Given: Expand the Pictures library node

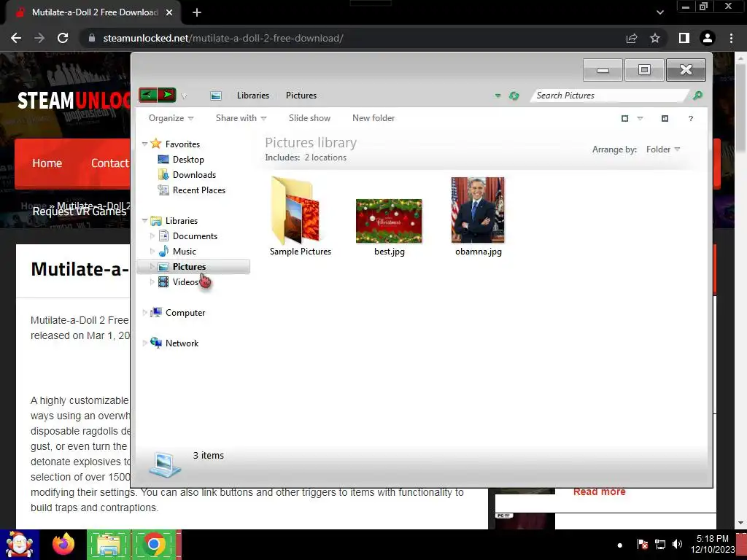Looking at the screenshot, I should (x=152, y=267).
